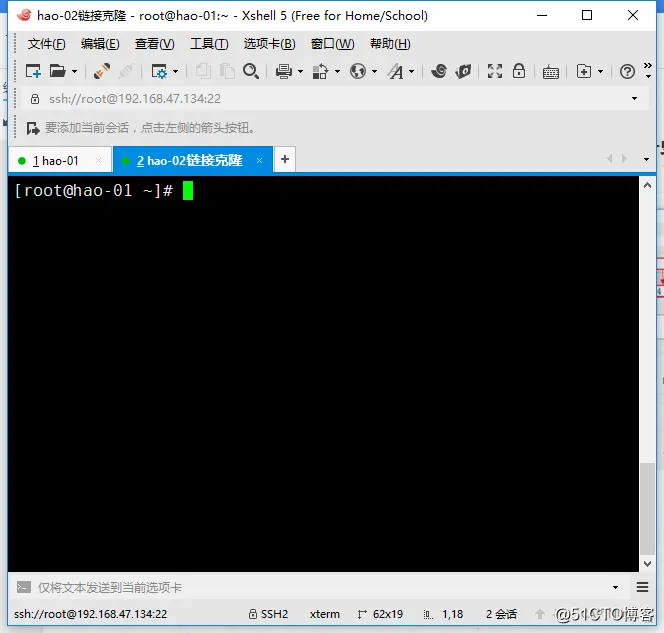Expand the address bar history dropdown
The height and width of the screenshot is (633, 664).
(634, 99)
